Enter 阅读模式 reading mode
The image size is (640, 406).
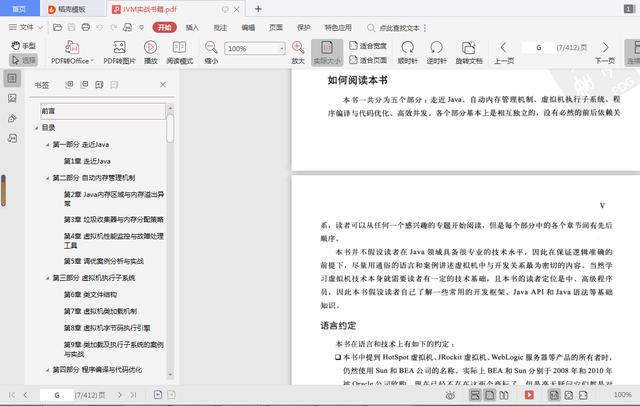[x=180, y=52]
